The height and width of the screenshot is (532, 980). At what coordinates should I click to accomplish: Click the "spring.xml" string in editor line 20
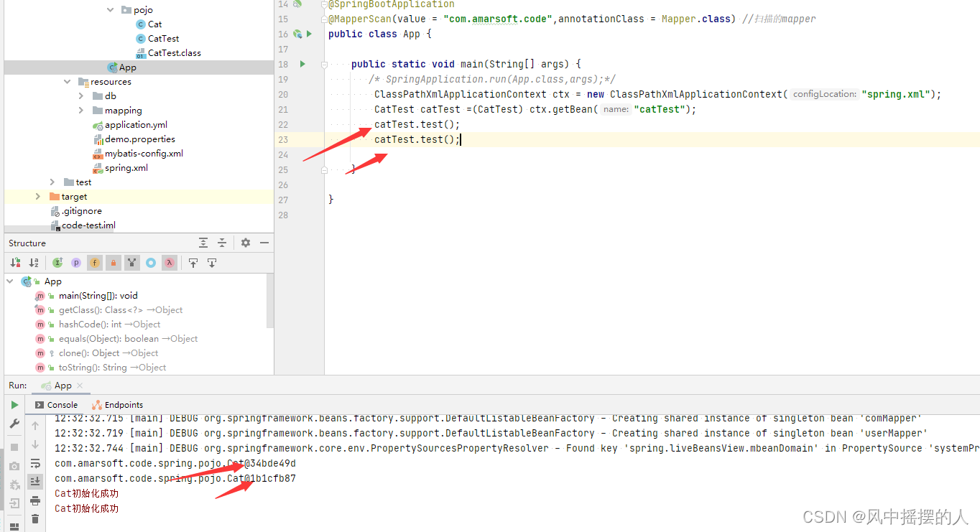point(896,94)
